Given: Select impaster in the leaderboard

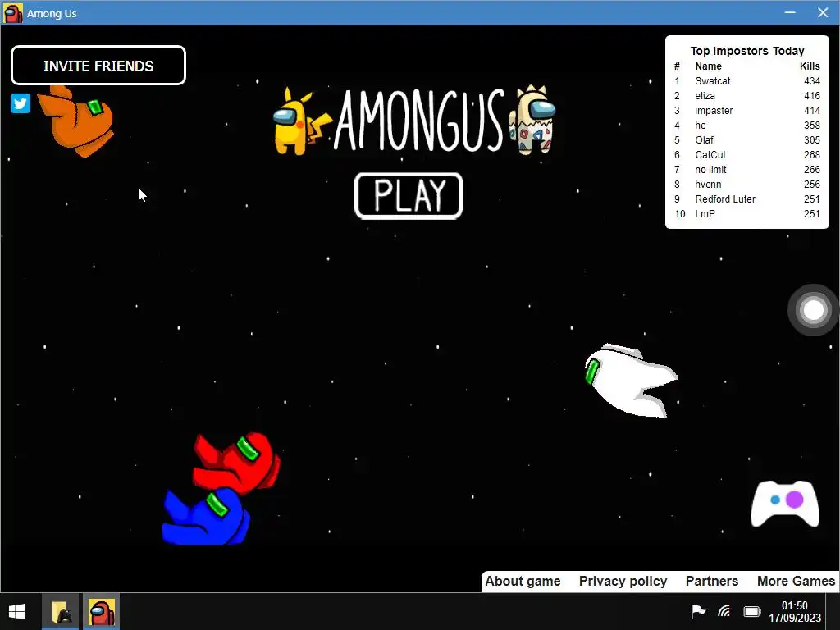Looking at the screenshot, I should point(714,111).
